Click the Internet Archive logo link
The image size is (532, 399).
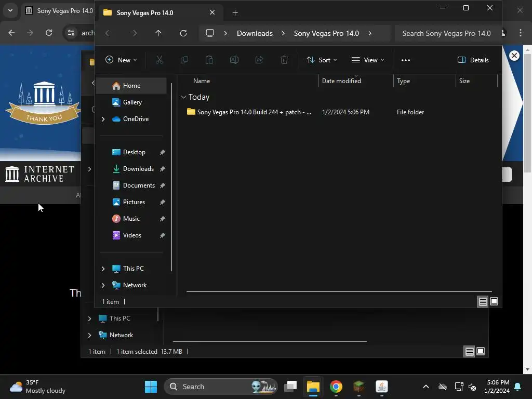pos(39,174)
